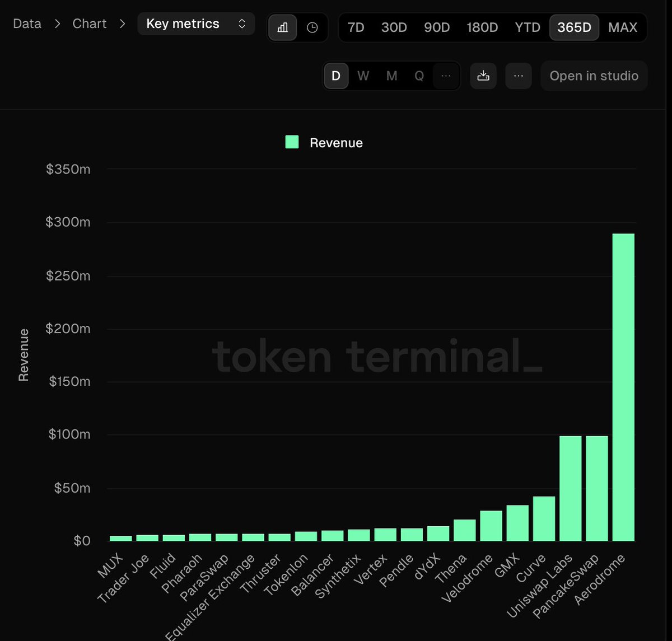Click the download chart icon
672x641 pixels.
[x=483, y=76]
